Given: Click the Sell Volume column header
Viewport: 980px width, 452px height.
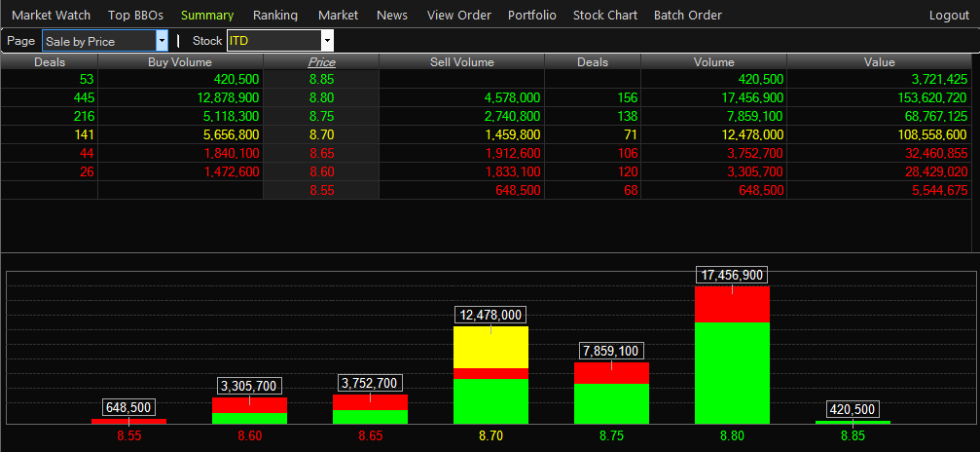Looking at the screenshot, I should 462,62.
